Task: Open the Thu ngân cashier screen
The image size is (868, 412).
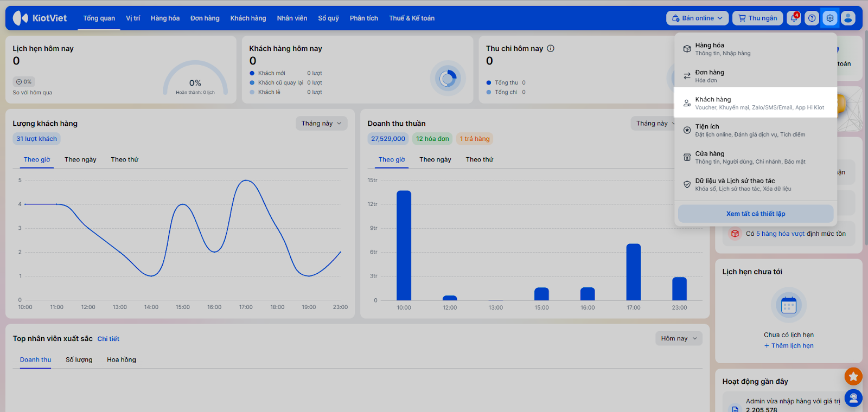Action: [758, 18]
